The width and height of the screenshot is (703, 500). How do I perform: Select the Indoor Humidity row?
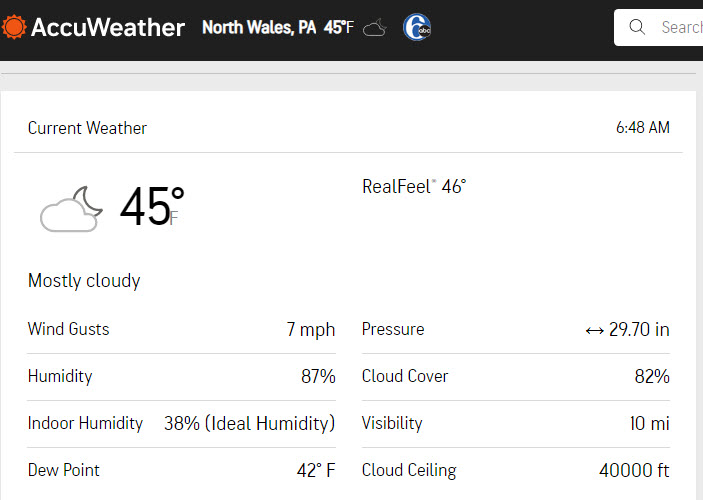point(181,424)
